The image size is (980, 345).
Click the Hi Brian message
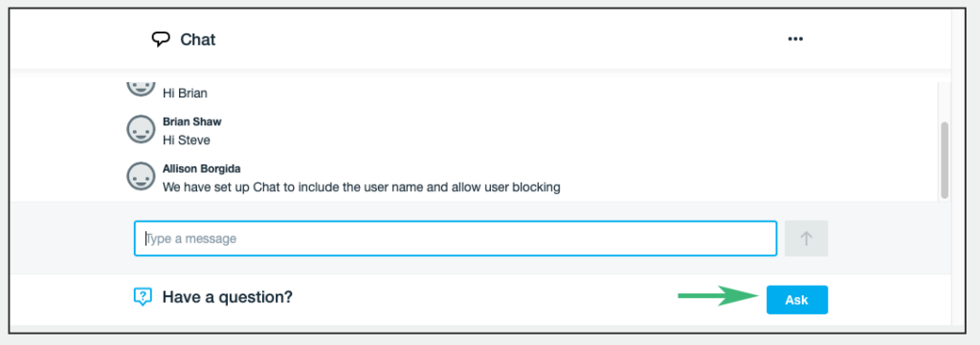[185, 94]
